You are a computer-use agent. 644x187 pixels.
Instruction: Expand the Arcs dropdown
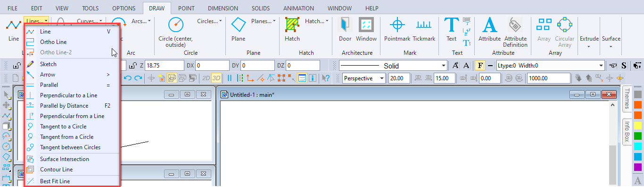[141, 21]
